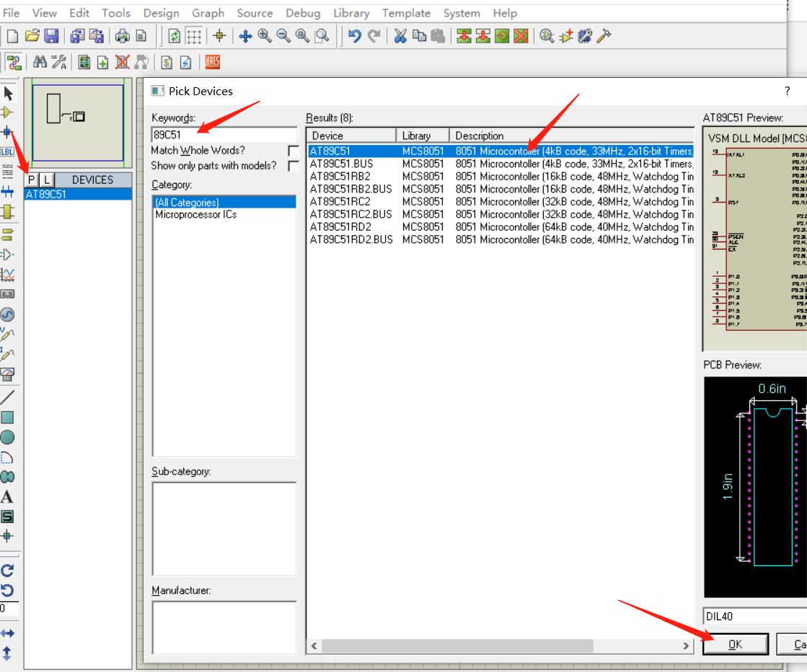Click the OK button
The width and height of the screenshot is (807, 672).
[x=736, y=644]
